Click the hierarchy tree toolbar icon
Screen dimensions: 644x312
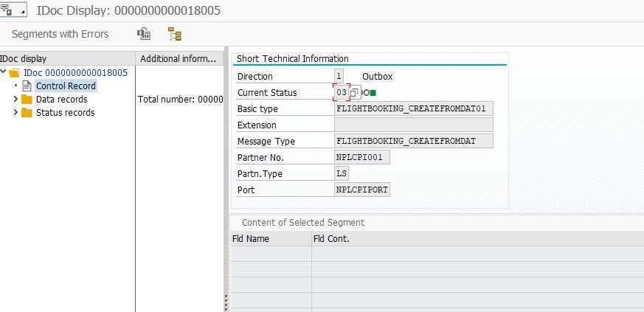click(x=175, y=34)
